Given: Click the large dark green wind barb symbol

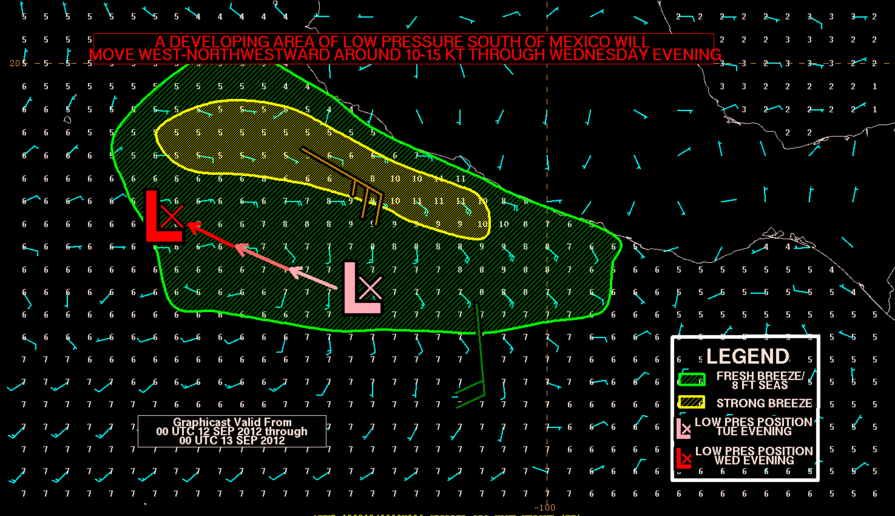Looking at the screenshot, I should tap(471, 355).
